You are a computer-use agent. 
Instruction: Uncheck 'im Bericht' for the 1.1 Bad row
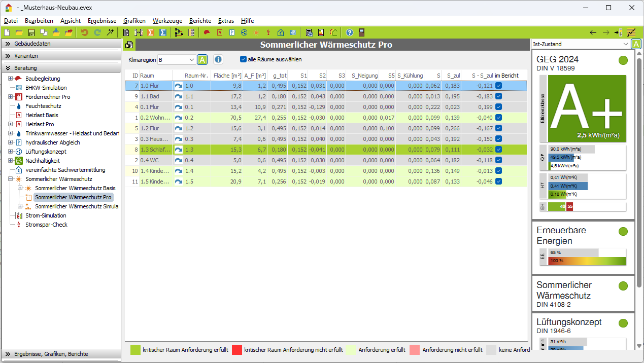(499, 96)
